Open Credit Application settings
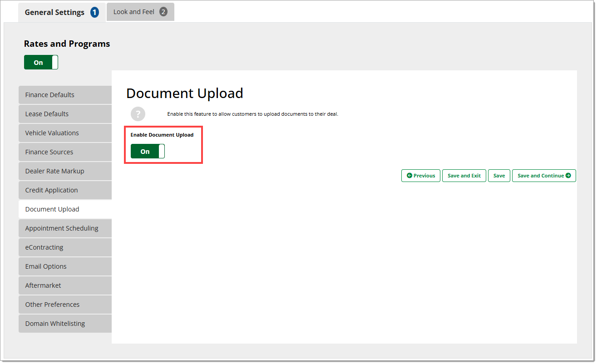The height and width of the screenshot is (364, 597). click(x=65, y=190)
